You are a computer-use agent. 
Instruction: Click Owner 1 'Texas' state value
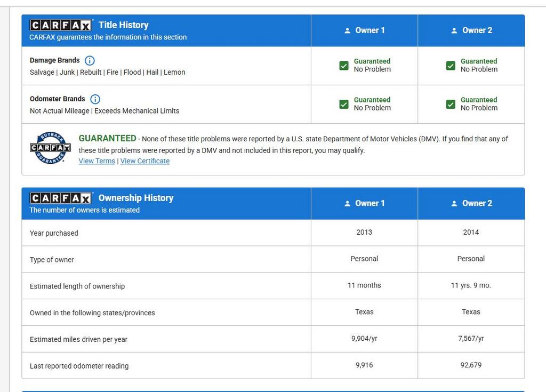click(x=364, y=312)
